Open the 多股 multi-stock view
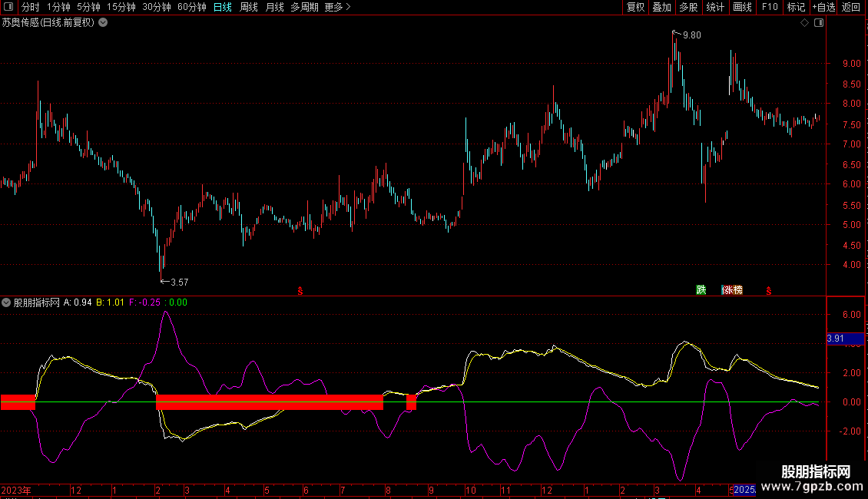This screenshot has width=868, height=499. click(x=689, y=7)
